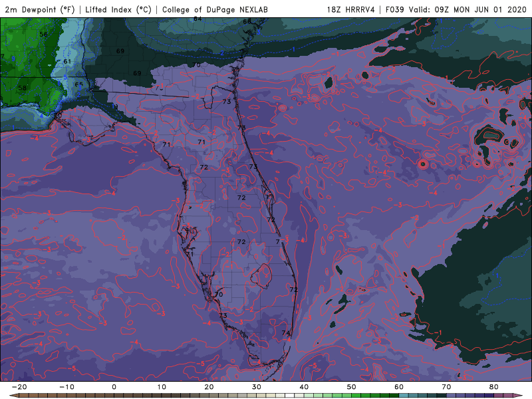The image size is (532, 399).
Task: Click the 56 dewpoint value on the map
Action: 43,35
